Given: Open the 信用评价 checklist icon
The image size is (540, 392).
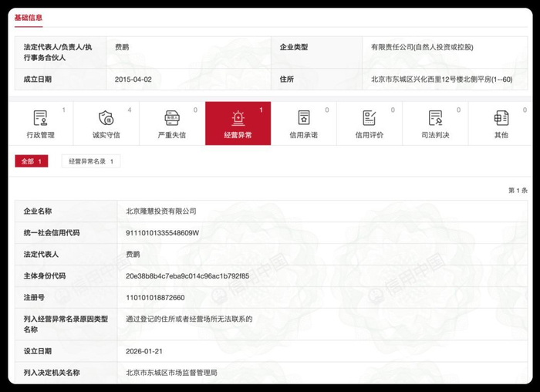Looking at the screenshot, I should [370, 118].
